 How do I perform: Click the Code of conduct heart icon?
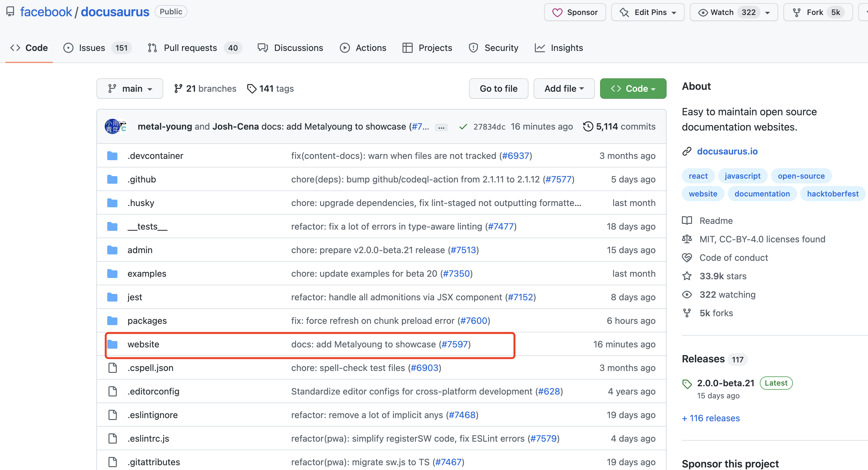pyautogui.click(x=687, y=258)
